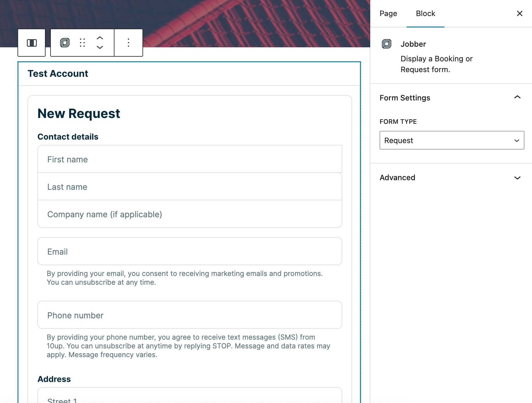Screen dimensions: 532x403
Task: Move the Jobber block up
Action: tap(100, 38)
